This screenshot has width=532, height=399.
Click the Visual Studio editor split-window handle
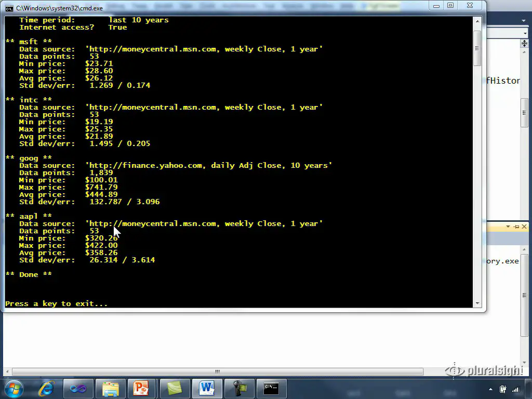click(x=525, y=44)
